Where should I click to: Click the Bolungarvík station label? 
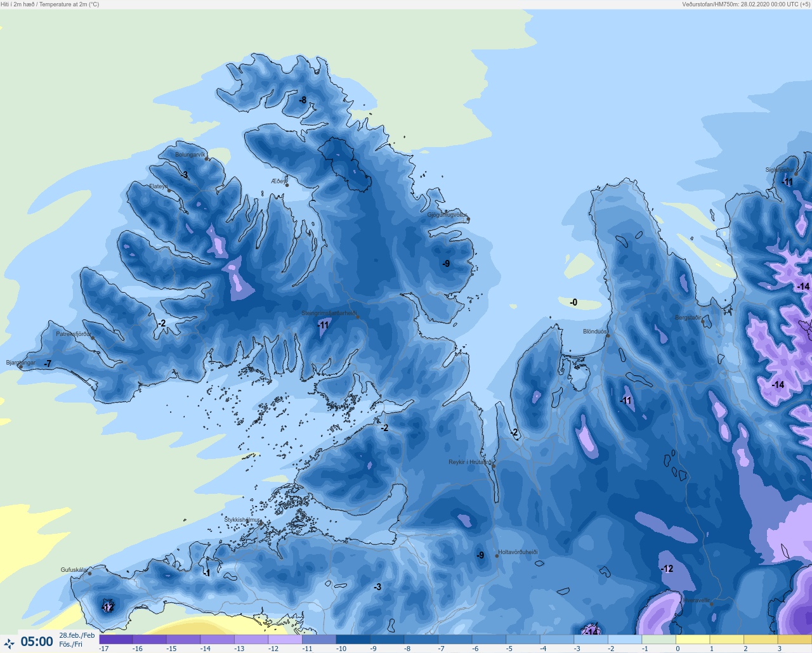click(190, 155)
